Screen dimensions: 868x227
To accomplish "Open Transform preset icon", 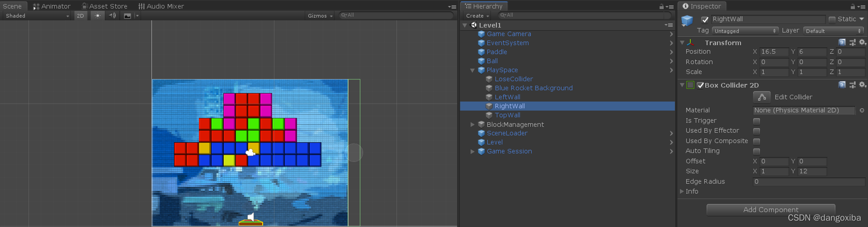I will 853,42.
